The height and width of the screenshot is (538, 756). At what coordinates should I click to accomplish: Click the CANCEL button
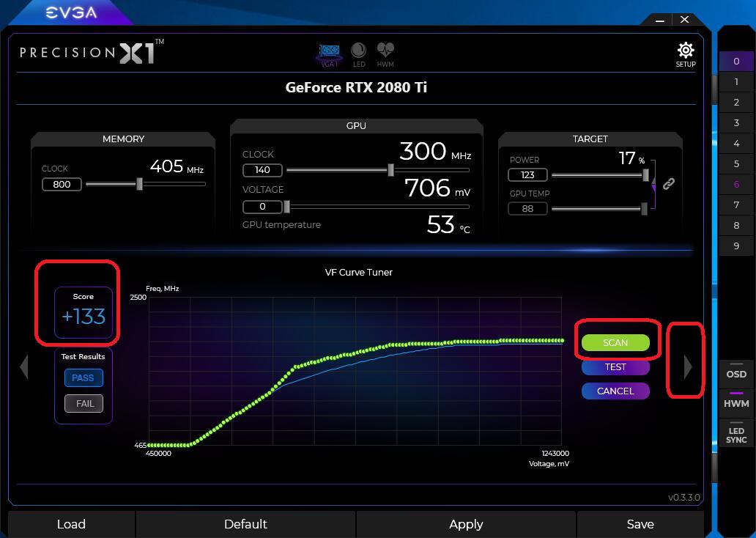click(x=615, y=391)
